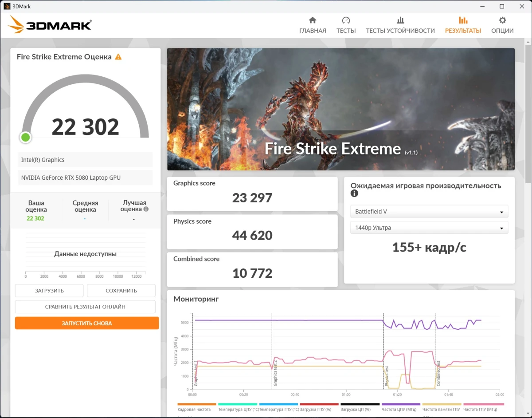Toggle the Частота памяти ГПУ legend item

coord(442,409)
